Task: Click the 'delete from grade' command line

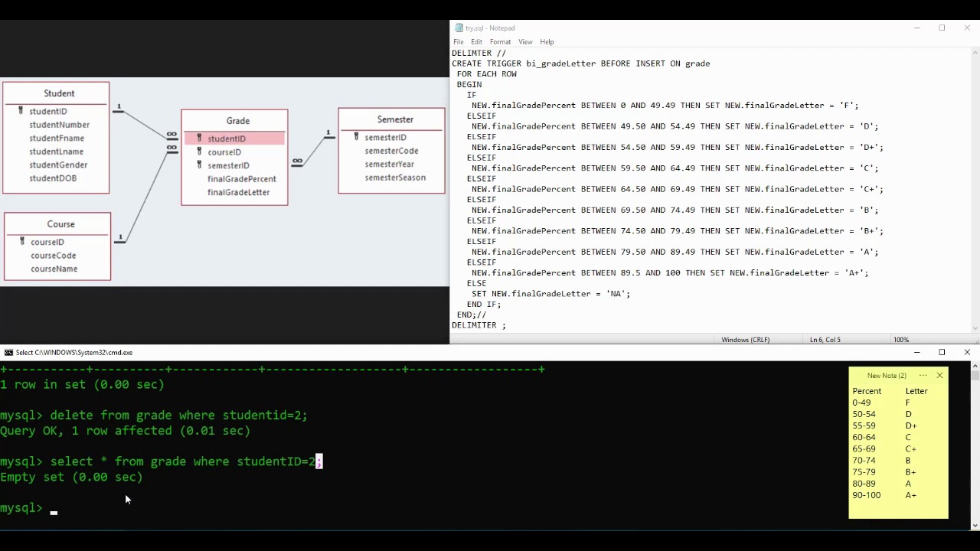Action: point(154,416)
